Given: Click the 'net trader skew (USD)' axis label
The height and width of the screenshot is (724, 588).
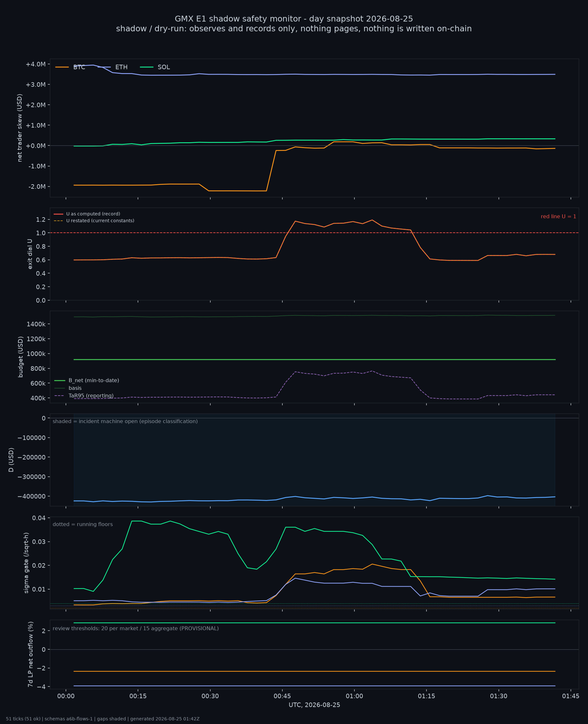Looking at the screenshot, I should coord(20,128).
